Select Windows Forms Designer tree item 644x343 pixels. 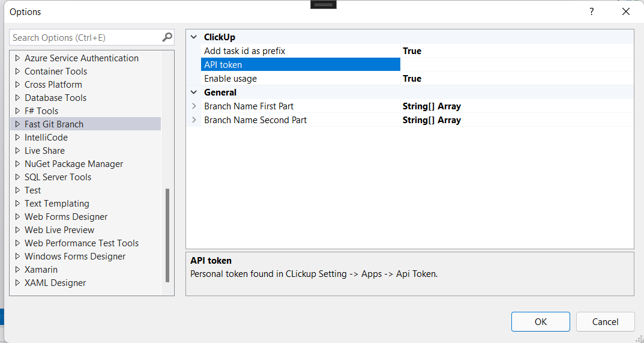coord(75,256)
